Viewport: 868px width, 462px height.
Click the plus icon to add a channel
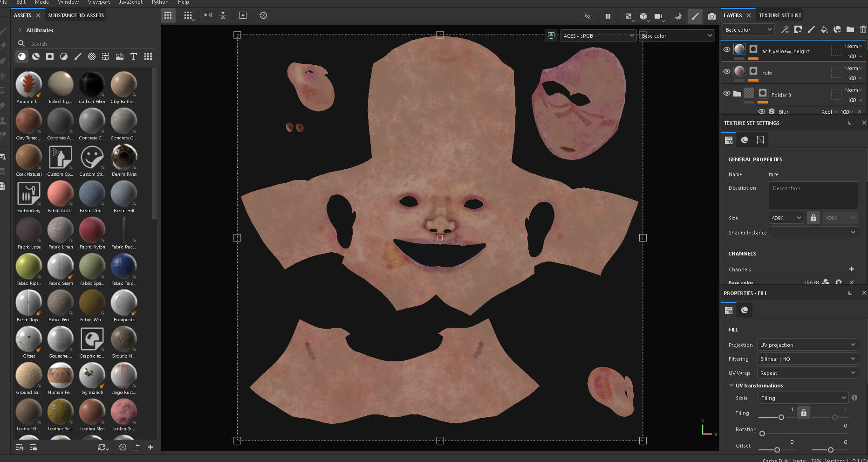click(x=852, y=269)
